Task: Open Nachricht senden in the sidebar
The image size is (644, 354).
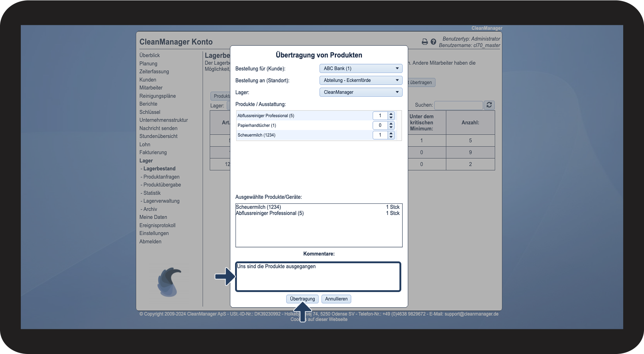Action: 159,128
